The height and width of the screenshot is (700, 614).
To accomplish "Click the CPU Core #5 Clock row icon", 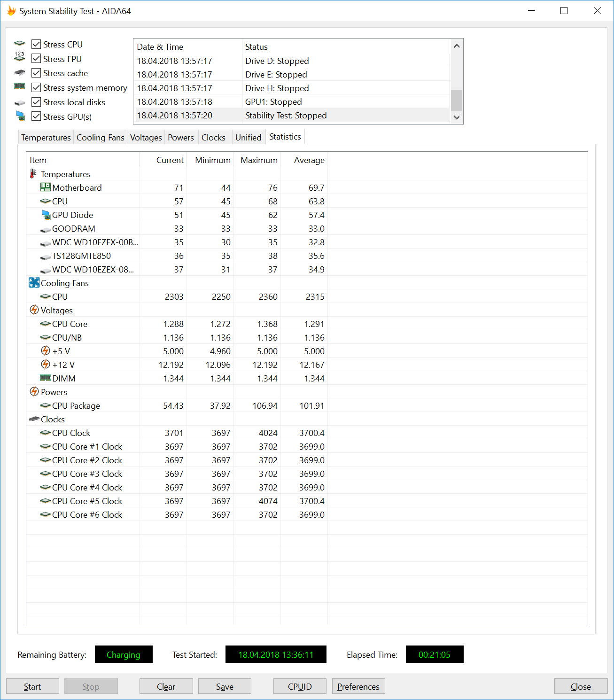I will point(45,500).
